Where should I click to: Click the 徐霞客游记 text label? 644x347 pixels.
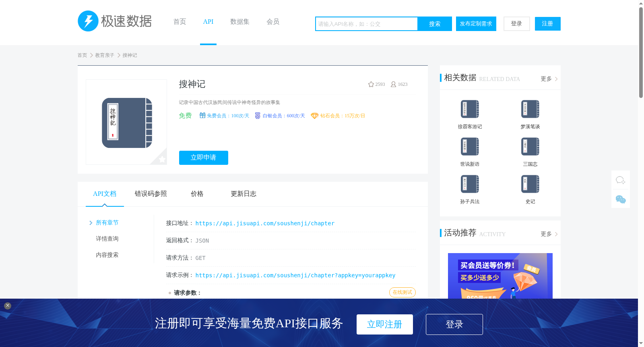pos(470,127)
